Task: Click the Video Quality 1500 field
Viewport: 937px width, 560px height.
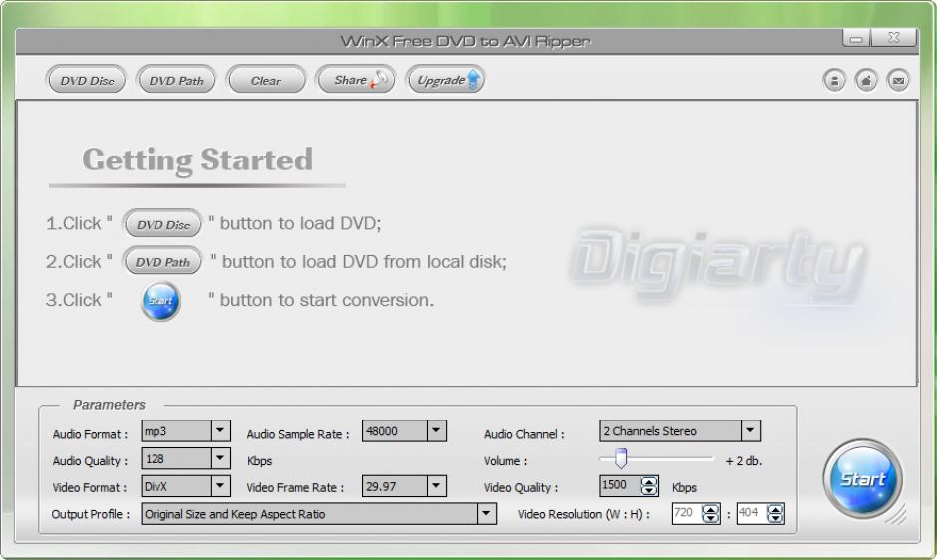Action: [620, 486]
